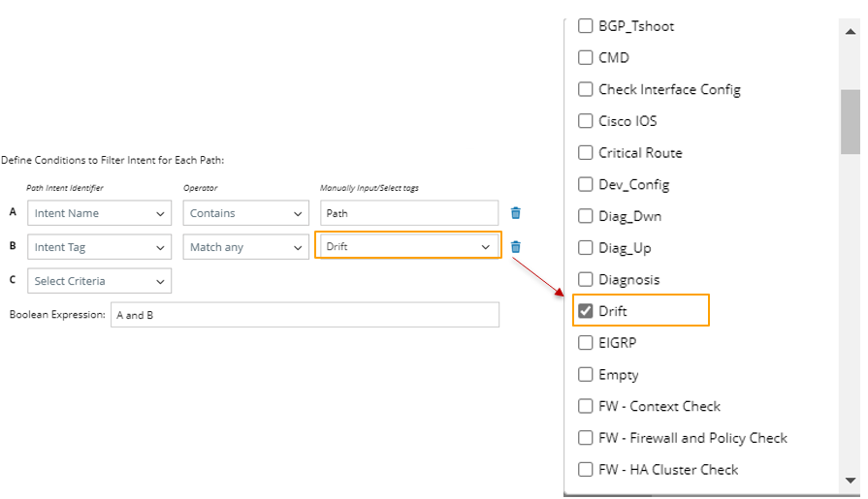868x499 pixels.
Task: Click the Path text input field
Action: (408, 213)
